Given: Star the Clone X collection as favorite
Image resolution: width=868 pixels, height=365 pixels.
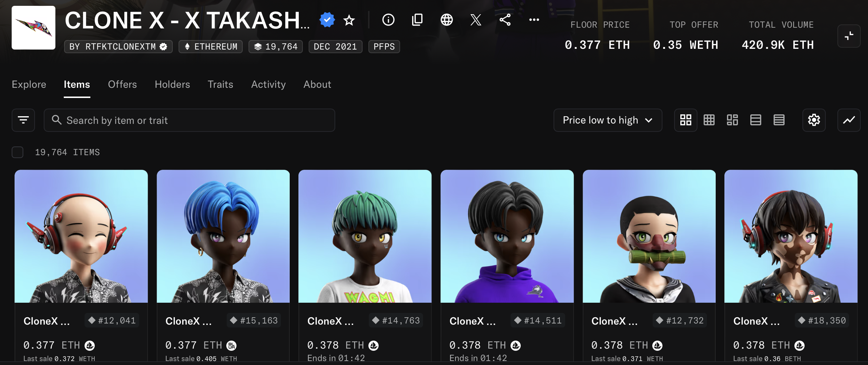Looking at the screenshot, I should (x=349, y=20).
